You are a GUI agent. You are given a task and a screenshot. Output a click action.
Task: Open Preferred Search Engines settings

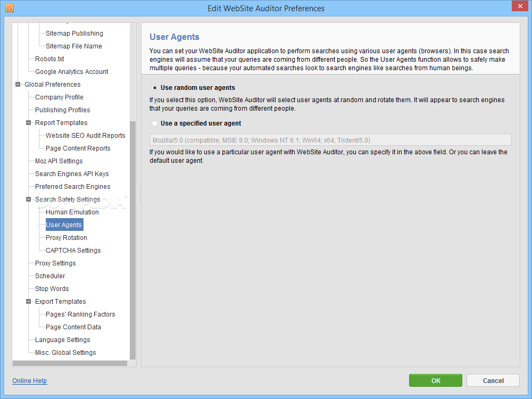(72, 187)
